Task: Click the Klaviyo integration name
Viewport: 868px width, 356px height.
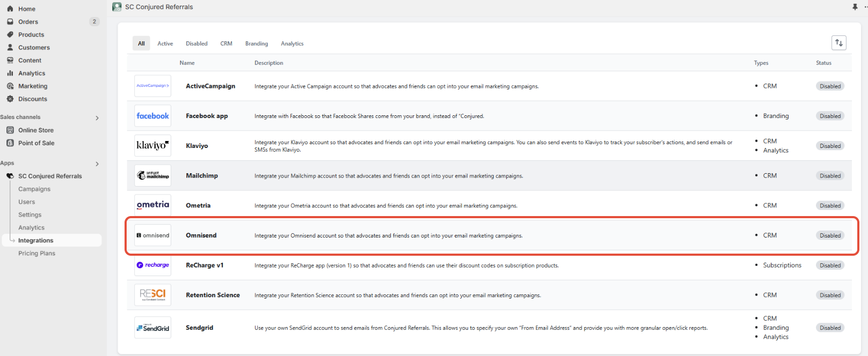Action: click(x=197, y=146)
